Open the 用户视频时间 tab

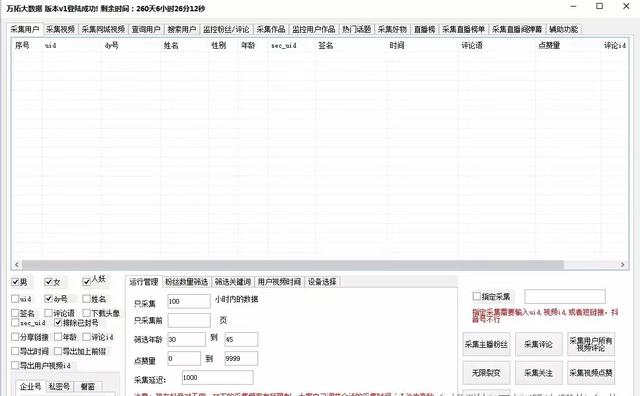tap(279, 282)
